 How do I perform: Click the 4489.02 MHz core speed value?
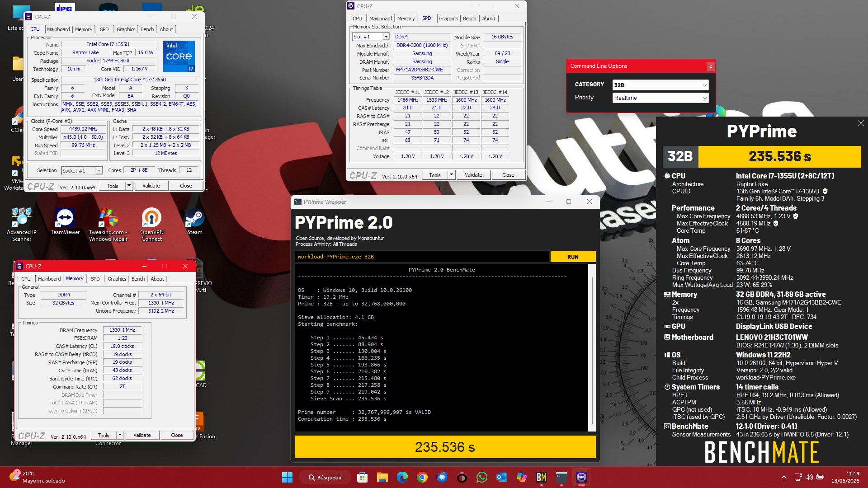pyautogui.click(x=83, y=129)
